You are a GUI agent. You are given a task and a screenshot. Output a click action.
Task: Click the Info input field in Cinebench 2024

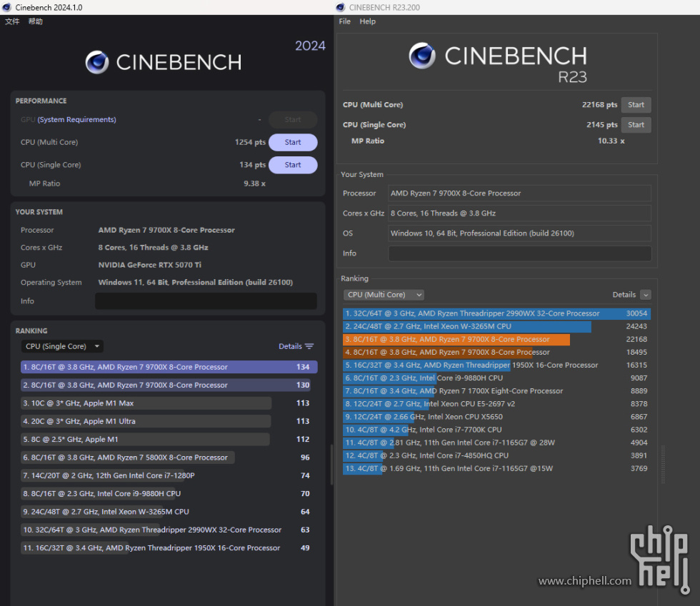pyautogui.click(x=206, y=301)
